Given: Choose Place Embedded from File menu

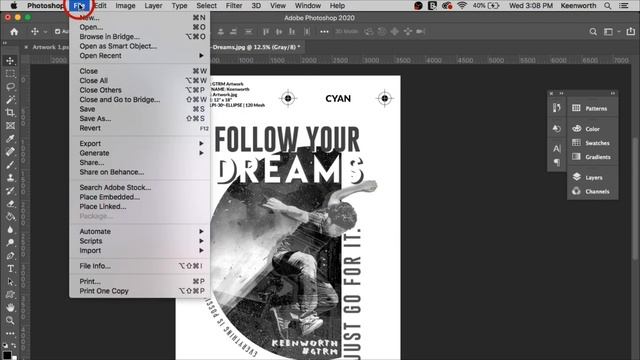Looking at the screenshot, I should (140, 197).
